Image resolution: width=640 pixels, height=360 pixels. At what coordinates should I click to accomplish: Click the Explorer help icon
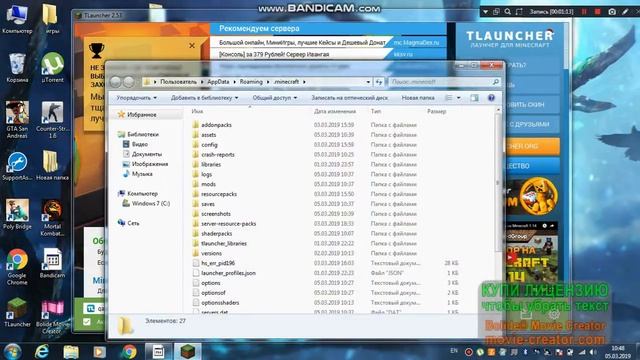491,98
